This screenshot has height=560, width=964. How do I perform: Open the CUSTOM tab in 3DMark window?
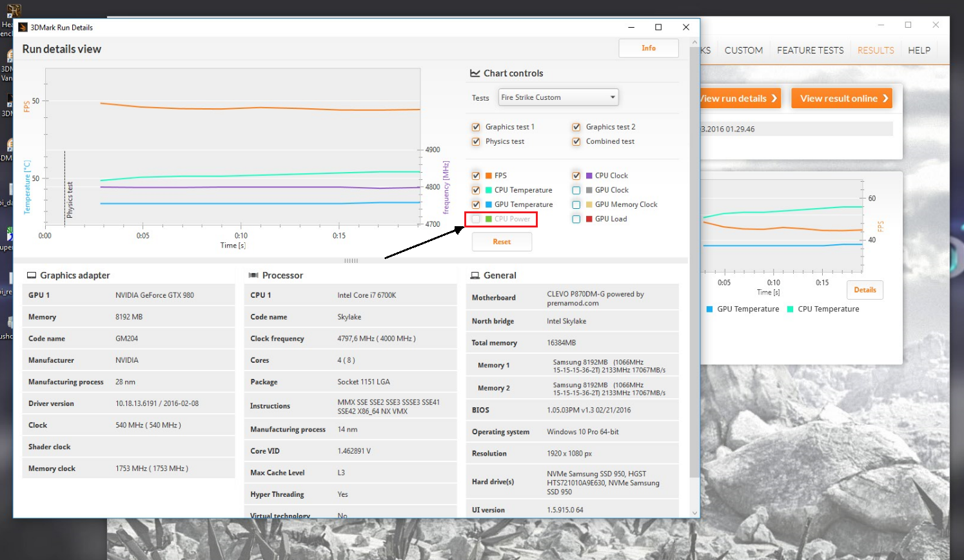743,50
